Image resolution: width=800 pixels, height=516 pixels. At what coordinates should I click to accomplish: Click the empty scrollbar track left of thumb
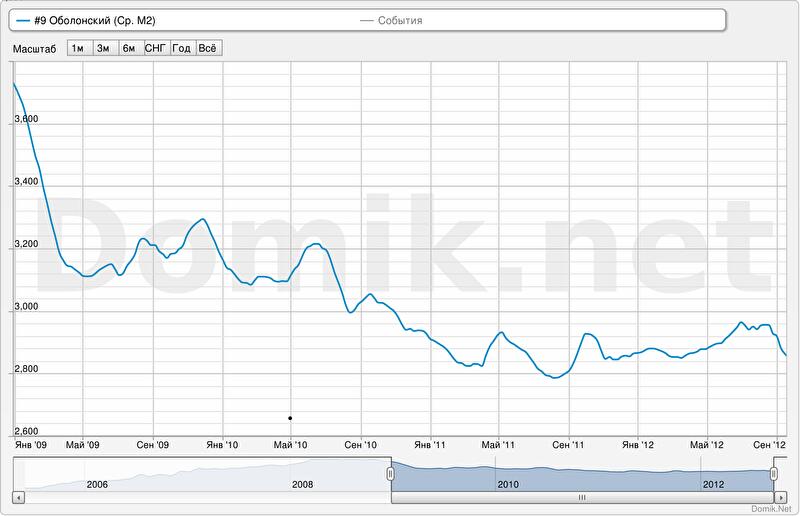(200, 496)
